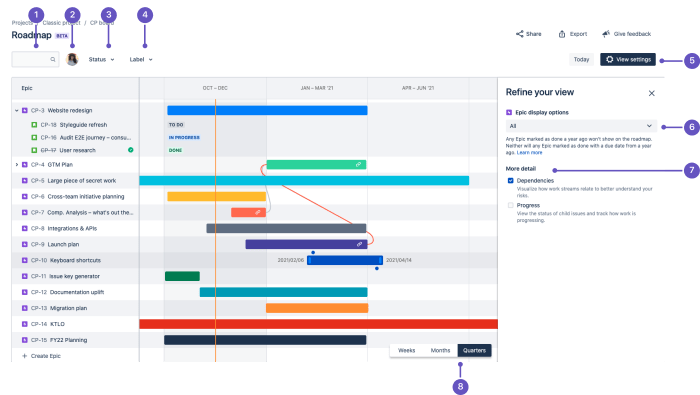Open the Label filter dropdown
The width and height of the screenshot is (700, 395).
[141, 59]
